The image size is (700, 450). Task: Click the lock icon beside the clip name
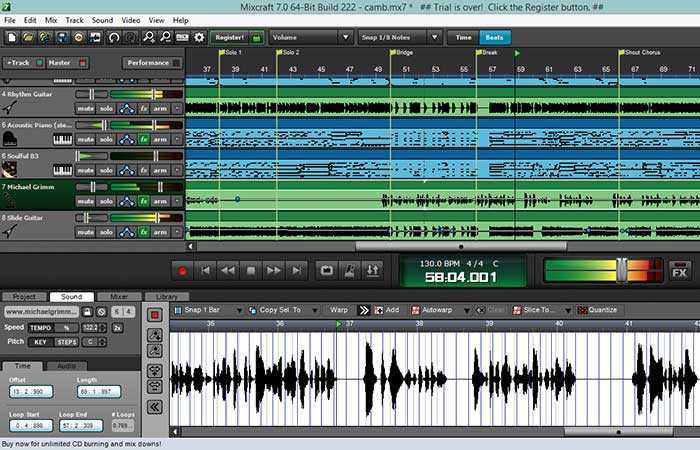(88, 312)
